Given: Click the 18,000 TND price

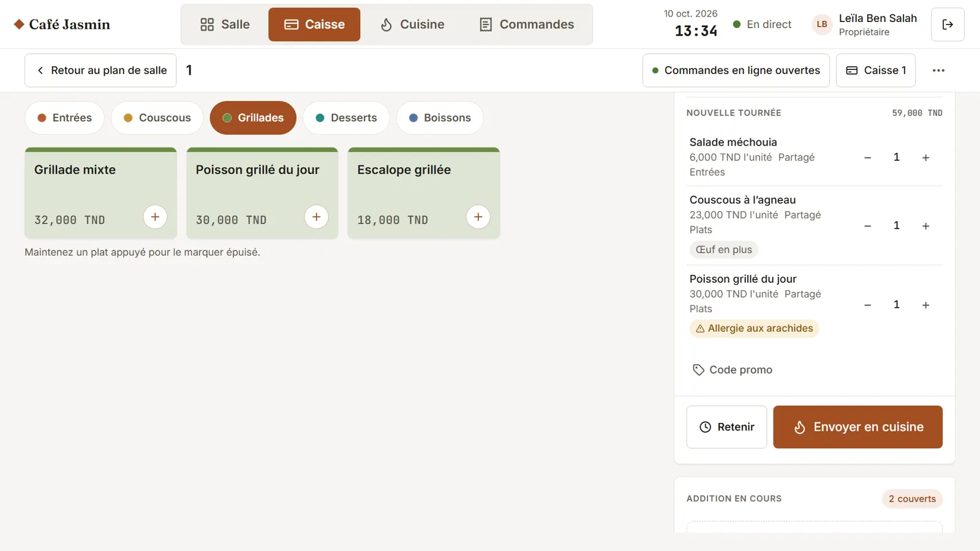Looking at the screenshot, I should pos(393,220).
